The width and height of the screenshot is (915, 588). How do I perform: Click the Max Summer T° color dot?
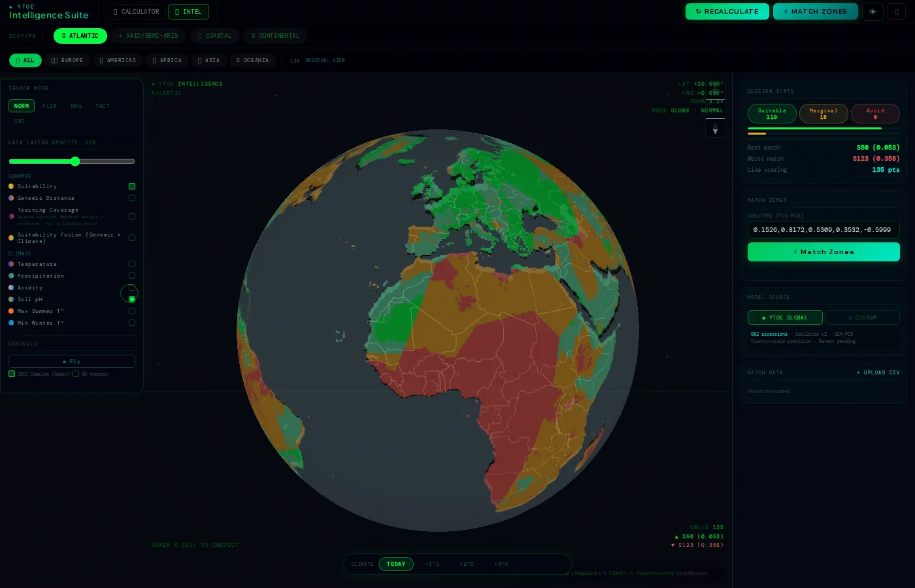[x=11, y=311]
